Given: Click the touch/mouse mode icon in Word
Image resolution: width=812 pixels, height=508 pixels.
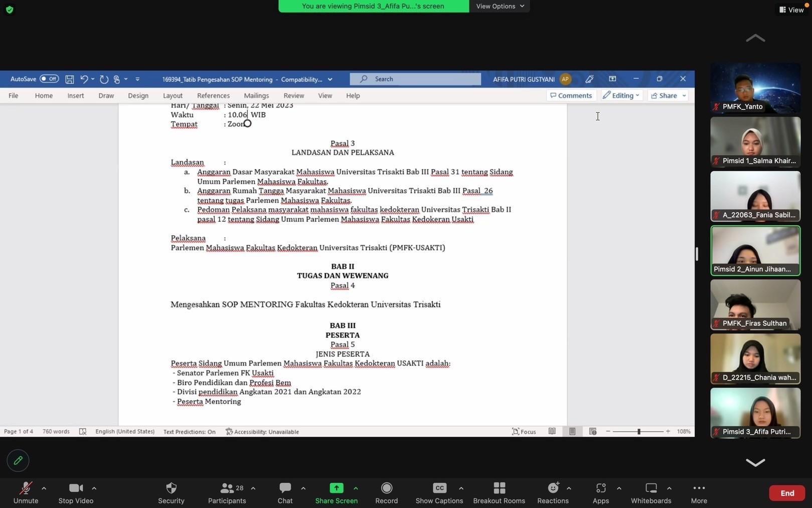Looking at the screenshot, I should [x=117, y=79].
